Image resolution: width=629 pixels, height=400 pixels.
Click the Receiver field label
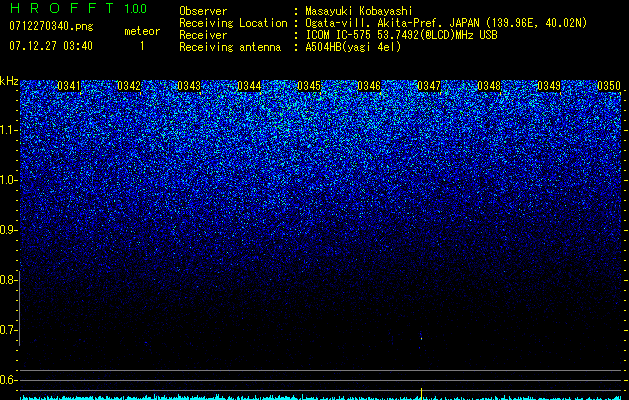203,35
